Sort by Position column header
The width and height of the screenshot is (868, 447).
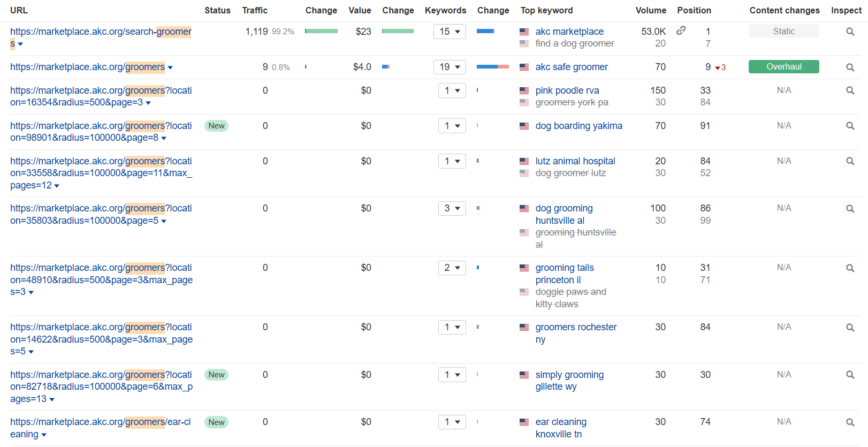coord(694,10)
